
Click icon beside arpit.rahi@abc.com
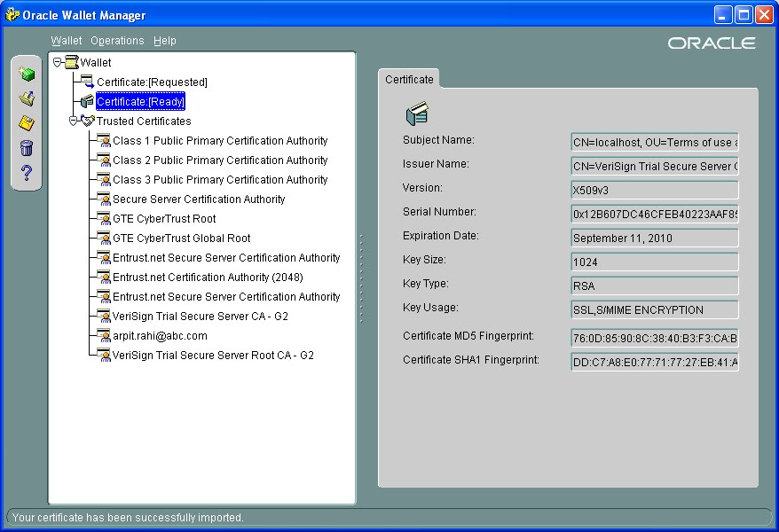coord(104,335)
